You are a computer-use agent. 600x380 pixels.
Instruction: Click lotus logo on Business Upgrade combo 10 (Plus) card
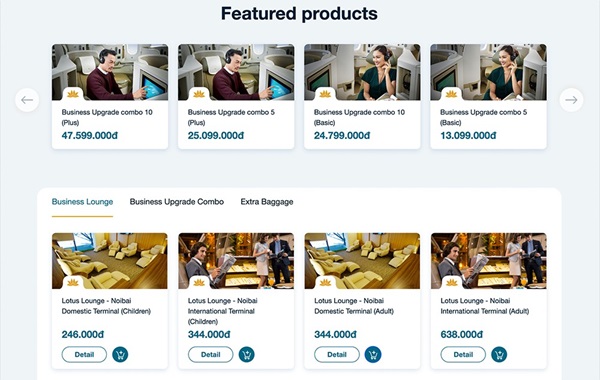point(73,94)
